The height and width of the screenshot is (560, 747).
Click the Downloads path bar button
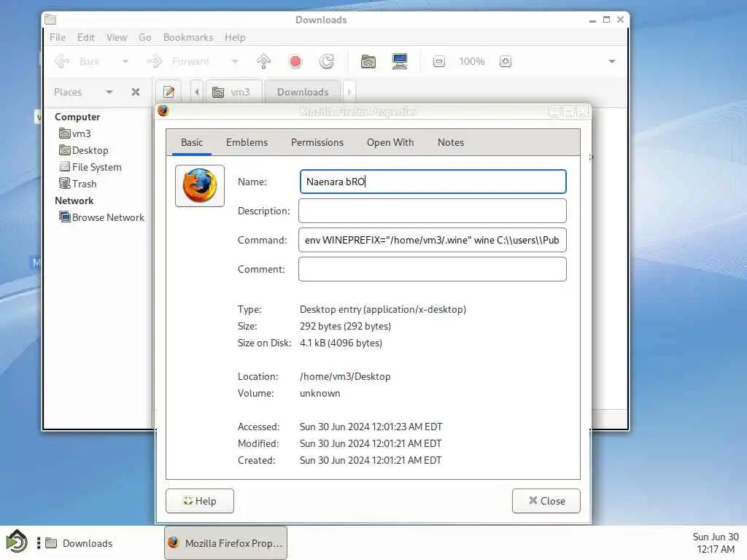click(303, 91)
